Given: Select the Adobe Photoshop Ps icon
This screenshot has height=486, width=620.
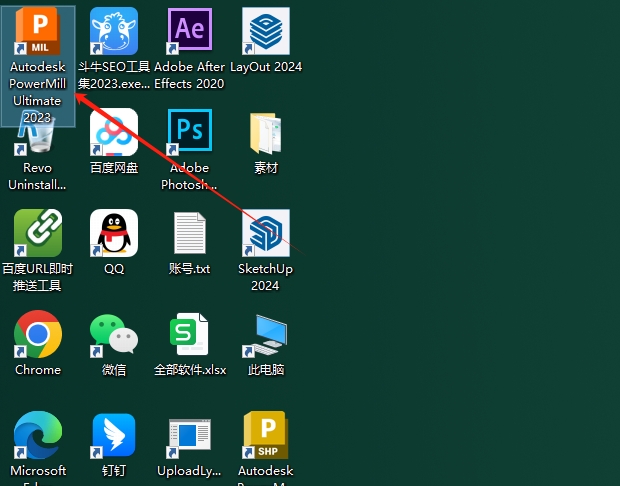Looking at the screenshot, I should [x=190, y=132].
